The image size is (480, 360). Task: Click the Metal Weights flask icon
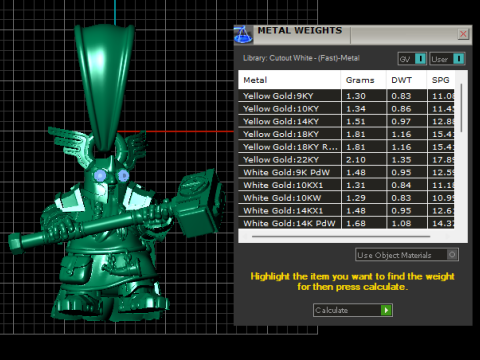(x=244, y=35)
